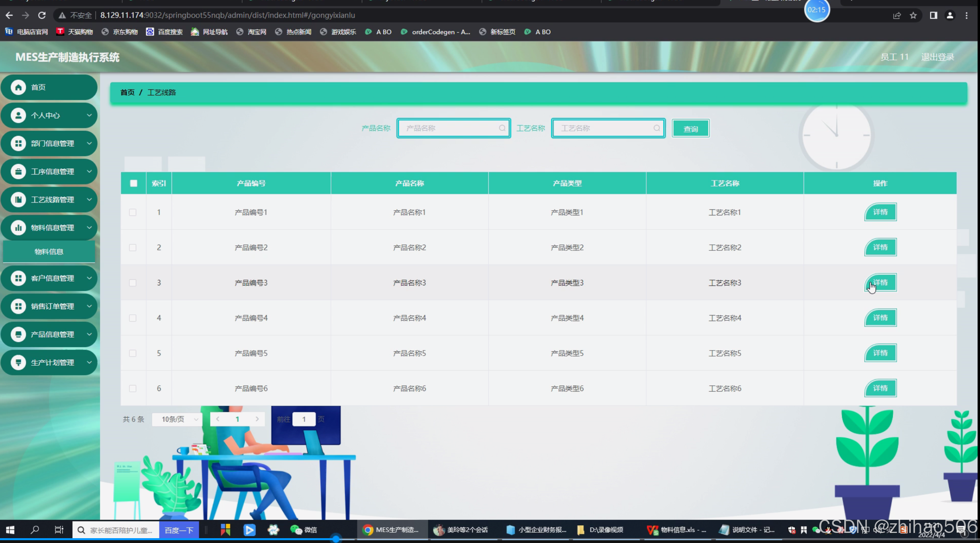Click the search icon in 产品名称 field
This screenshot has height=543, width=980.
coord(502,128)
